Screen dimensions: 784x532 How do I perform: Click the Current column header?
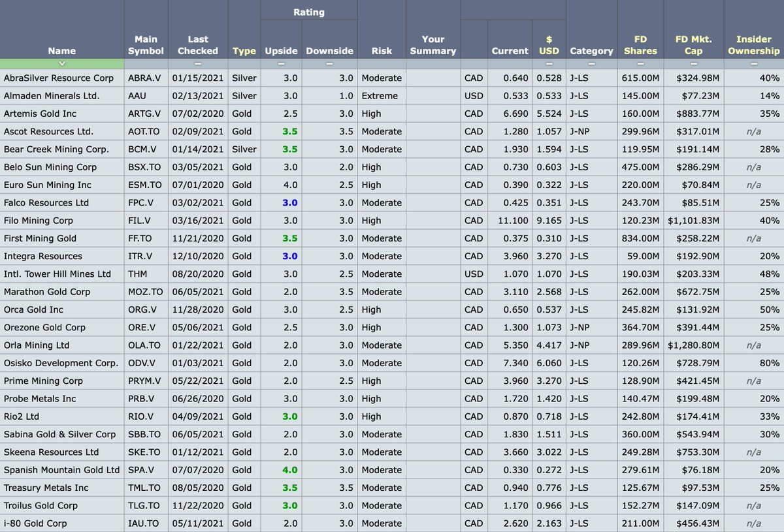pyautogui.click(x=510, y=51)
